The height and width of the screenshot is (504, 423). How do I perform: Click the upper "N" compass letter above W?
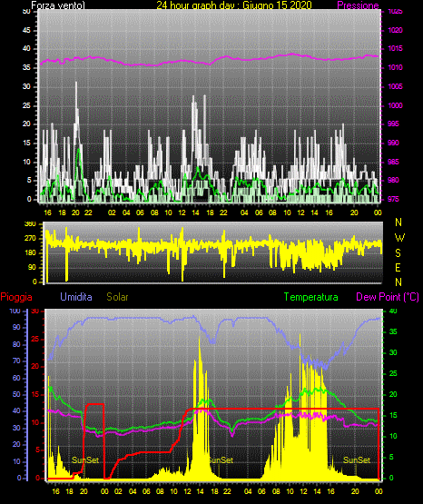398,222
